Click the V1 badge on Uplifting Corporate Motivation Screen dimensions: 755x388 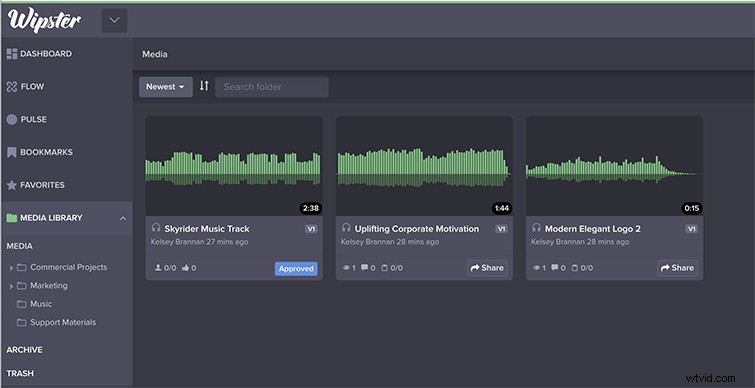click(x=501, y=229)
